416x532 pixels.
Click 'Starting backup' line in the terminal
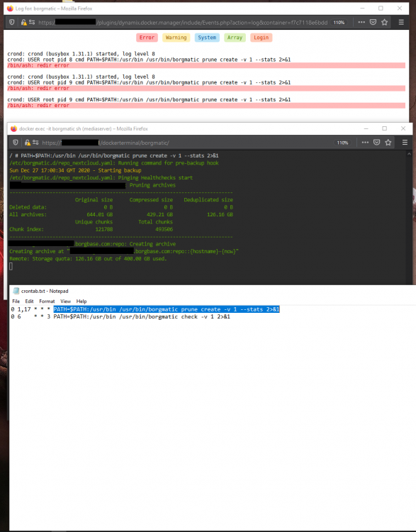[75, 170]
